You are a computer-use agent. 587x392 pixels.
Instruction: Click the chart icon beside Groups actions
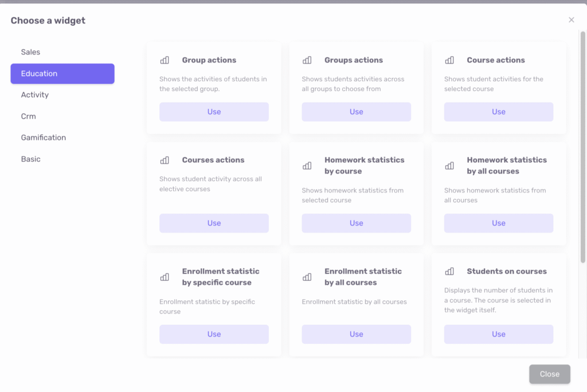pos(307,60)
